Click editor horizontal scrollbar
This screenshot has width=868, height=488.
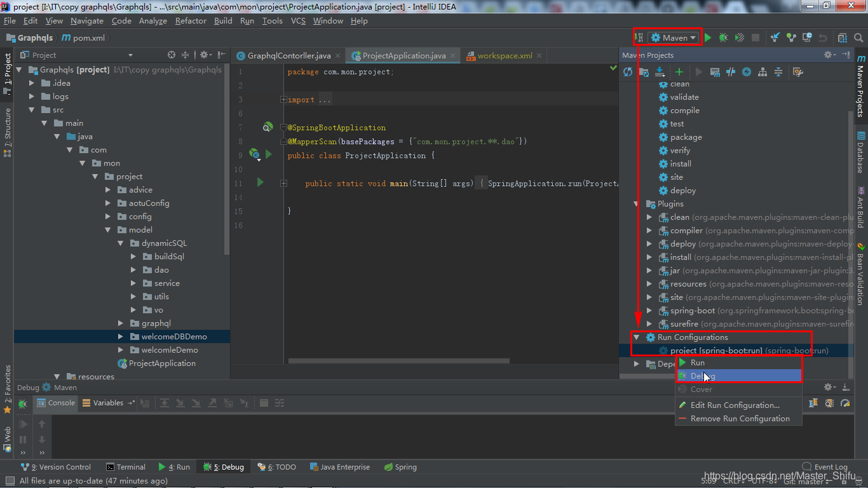click(398, 361)
